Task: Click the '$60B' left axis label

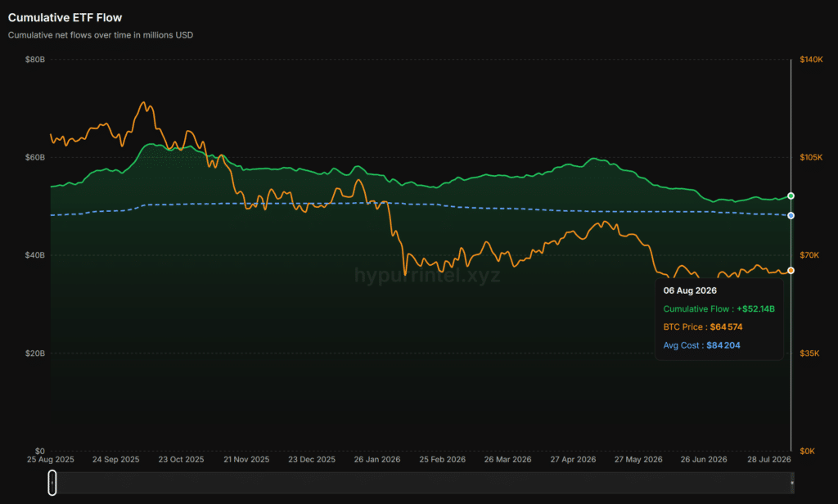Action: [34, 157]
